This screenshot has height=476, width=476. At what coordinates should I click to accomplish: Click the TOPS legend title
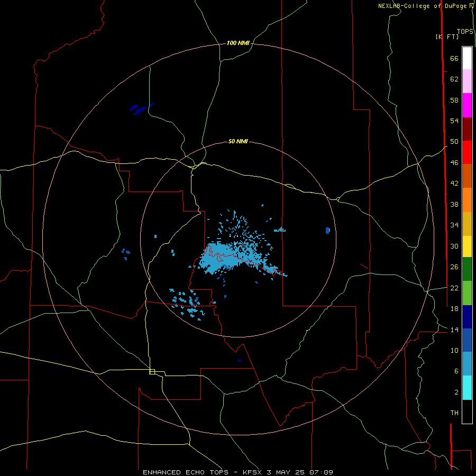click(x=465, y=31)
